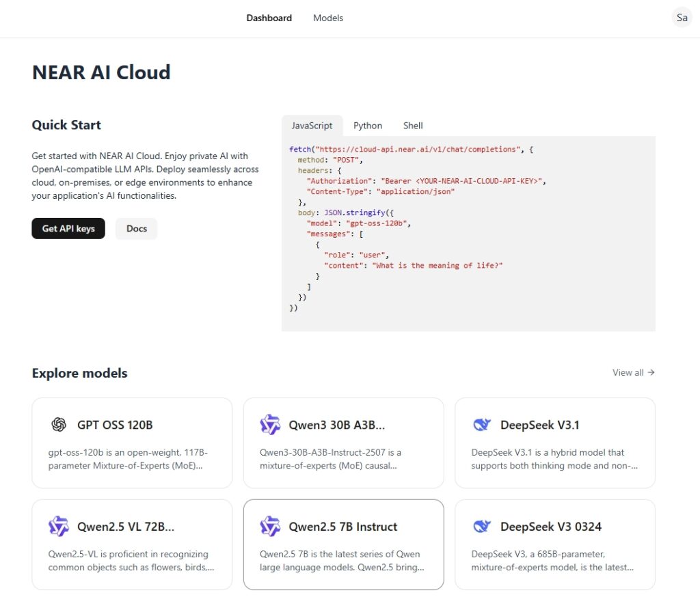The height and width of the screenshot is (612, 700).
Task: Select the Qwen2.5 7B Instruct model title
Action: [342, 527]
